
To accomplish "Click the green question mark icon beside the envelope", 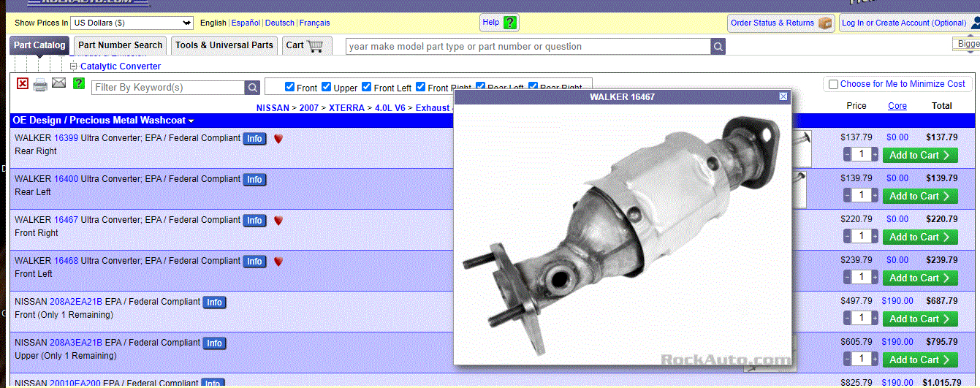I will 79,84.
